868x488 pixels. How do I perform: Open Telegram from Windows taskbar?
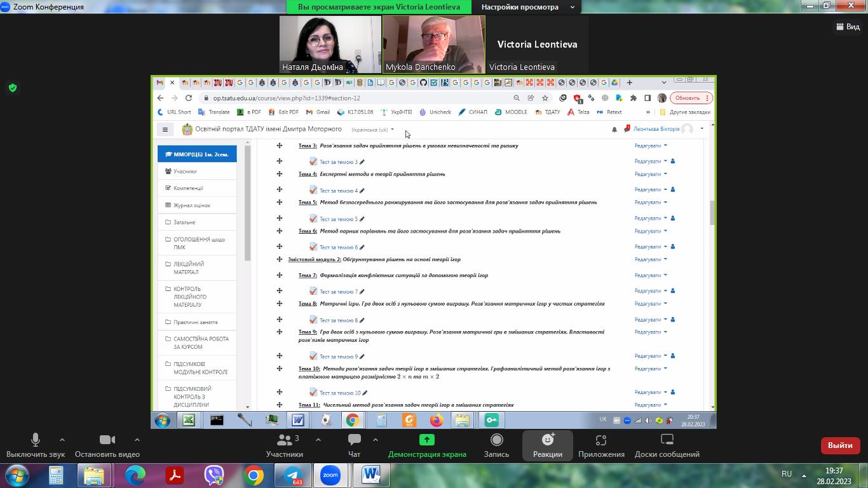(292, 475)
